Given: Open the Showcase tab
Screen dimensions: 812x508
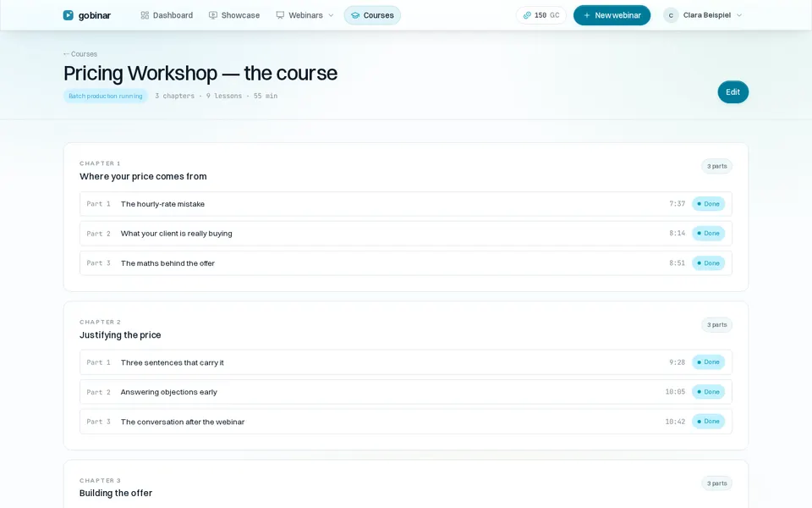Looking at the screenshot, I should click(x=234, y=15).
